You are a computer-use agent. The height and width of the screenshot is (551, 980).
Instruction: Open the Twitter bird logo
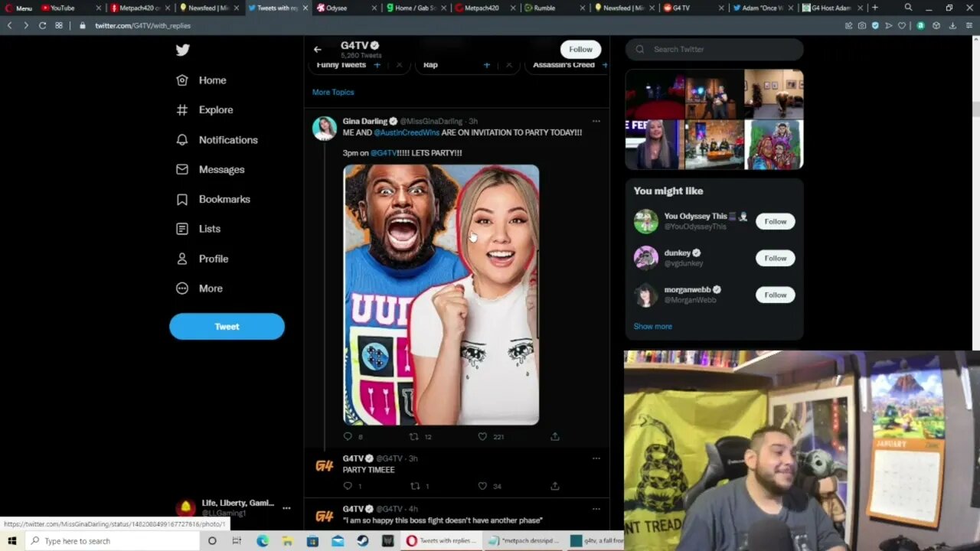pyautogui.click(x=182, y=51)
